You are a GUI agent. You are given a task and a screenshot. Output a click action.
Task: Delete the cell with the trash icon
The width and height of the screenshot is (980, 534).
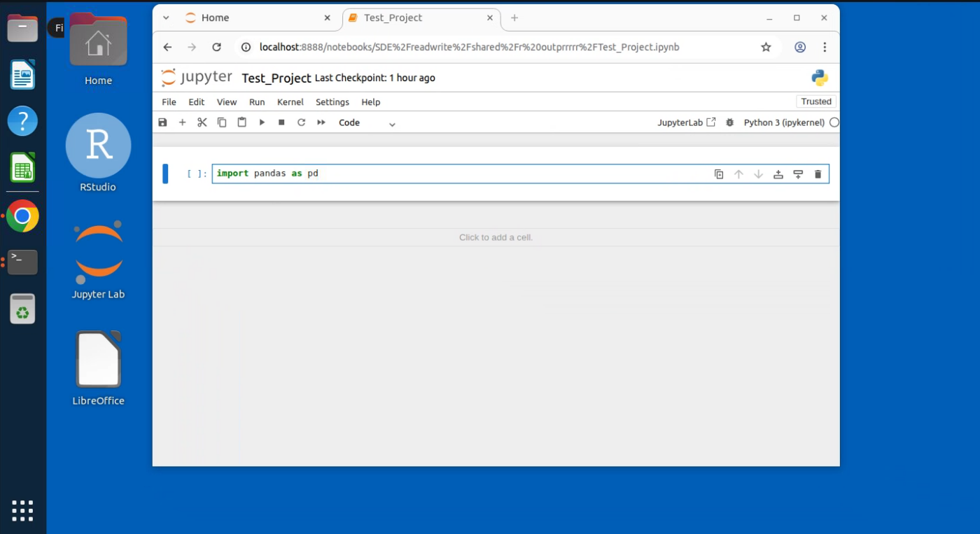pos(818,174)
